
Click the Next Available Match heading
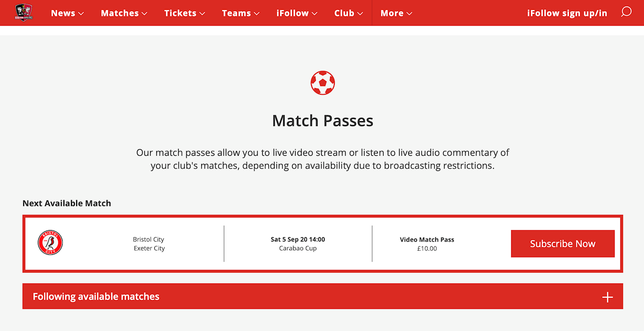click(x=67, y=203)
